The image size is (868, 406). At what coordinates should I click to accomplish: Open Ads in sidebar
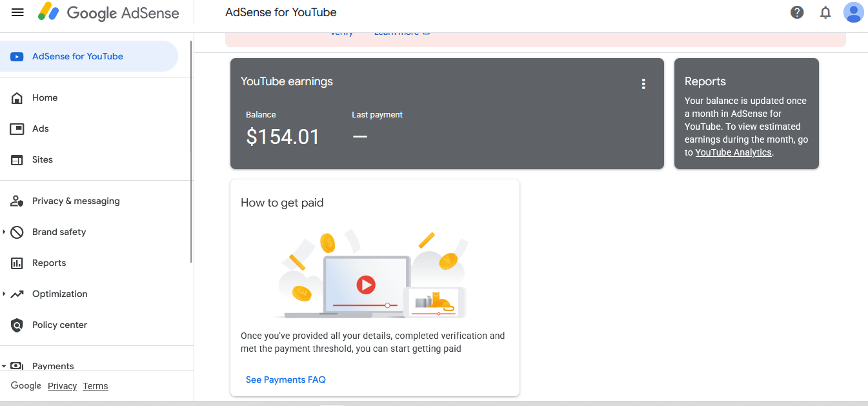(41, 128)
